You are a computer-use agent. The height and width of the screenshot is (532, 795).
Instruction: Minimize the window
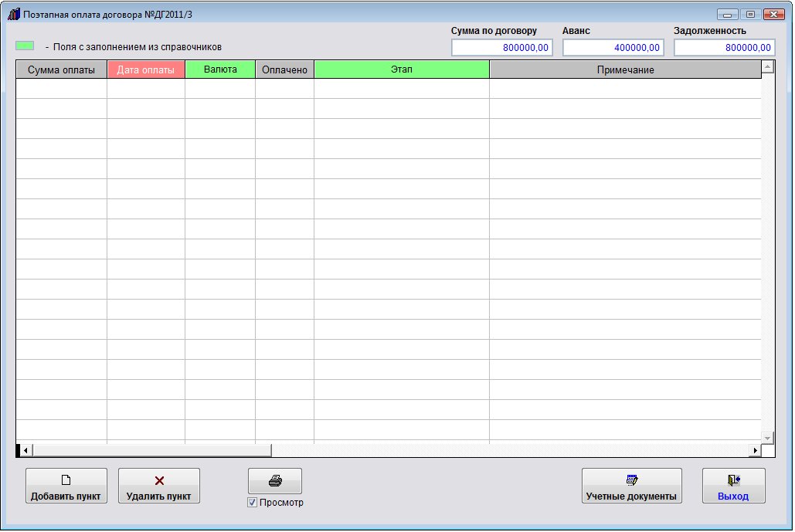pyautogui.click(x=727, y=14)
